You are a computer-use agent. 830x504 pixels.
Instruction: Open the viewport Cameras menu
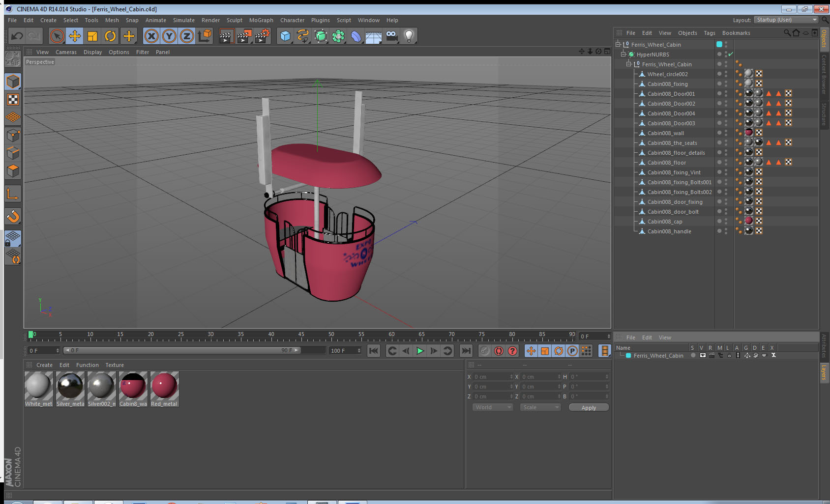(66, 52)
